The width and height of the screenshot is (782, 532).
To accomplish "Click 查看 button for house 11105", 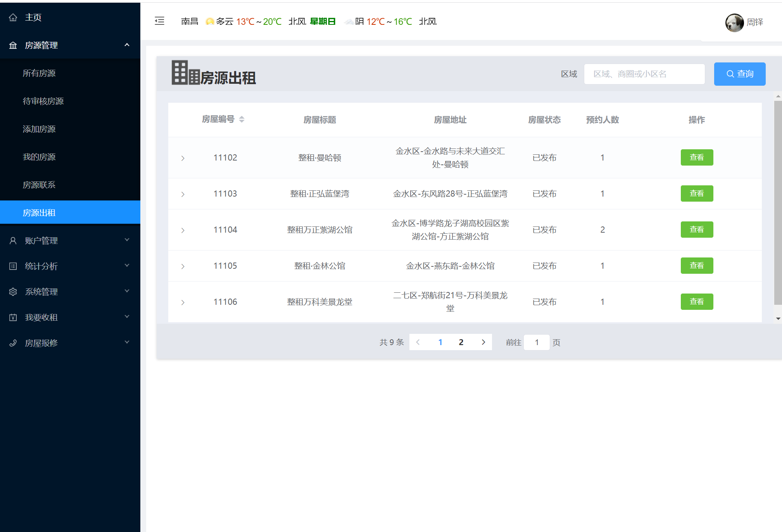I will pos(696,266).
